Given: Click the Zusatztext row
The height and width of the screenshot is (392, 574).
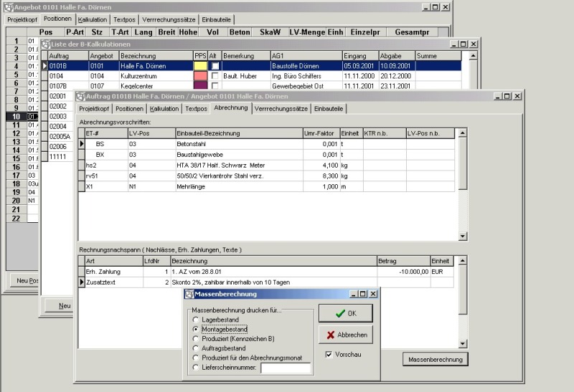Looking at the screenshot, I should click(x=266, y=282).
